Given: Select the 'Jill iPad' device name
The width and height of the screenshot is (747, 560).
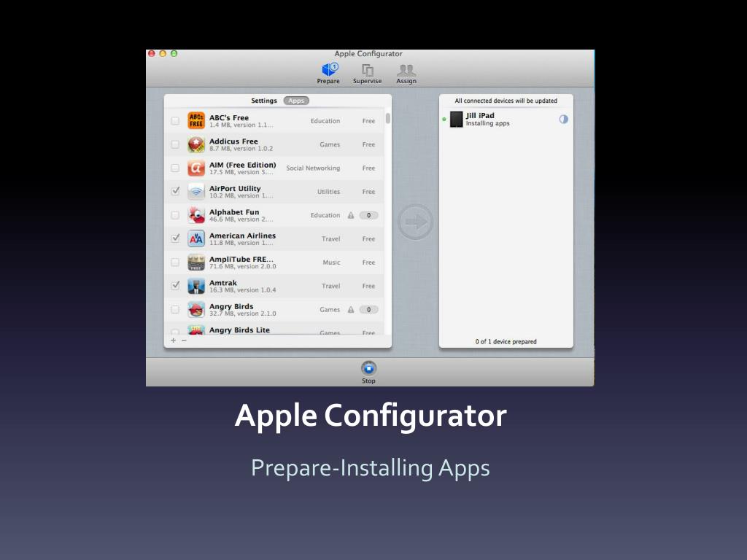Looking at the screenshot, I should [x=480, y=115].
